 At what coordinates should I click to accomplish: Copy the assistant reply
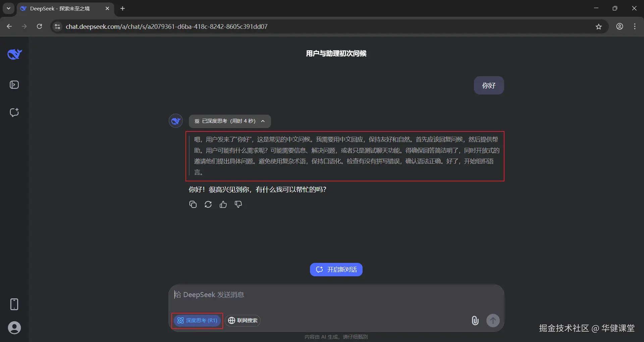tap(193, 204)
